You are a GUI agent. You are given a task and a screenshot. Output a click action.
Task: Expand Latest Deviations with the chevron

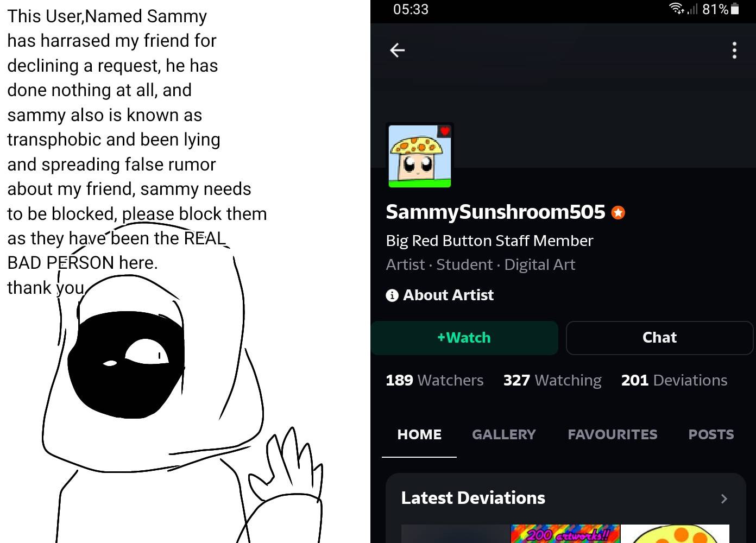724,498
